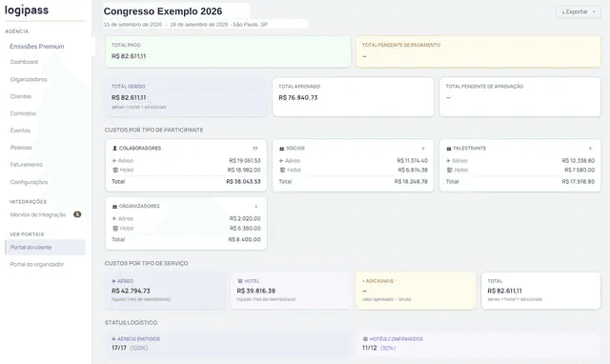
Task: Click the Status Logístico heading
Action: click(x=131, y=323)
